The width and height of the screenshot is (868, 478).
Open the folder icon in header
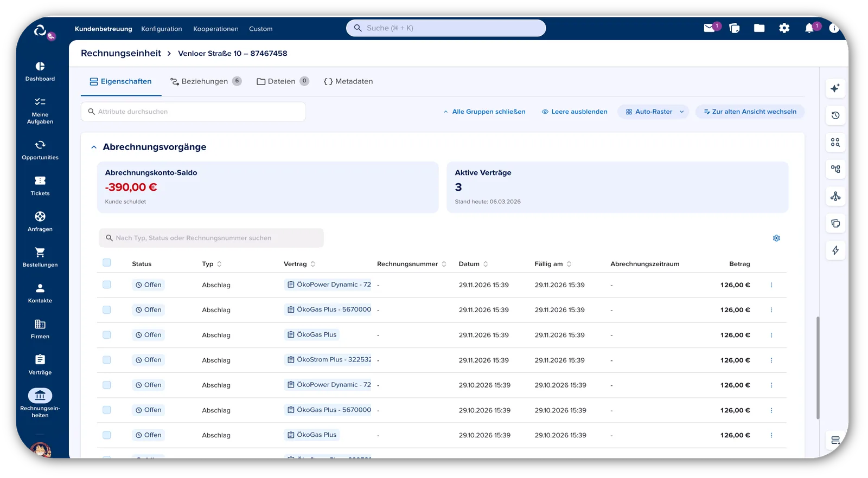tap(759, 28)
